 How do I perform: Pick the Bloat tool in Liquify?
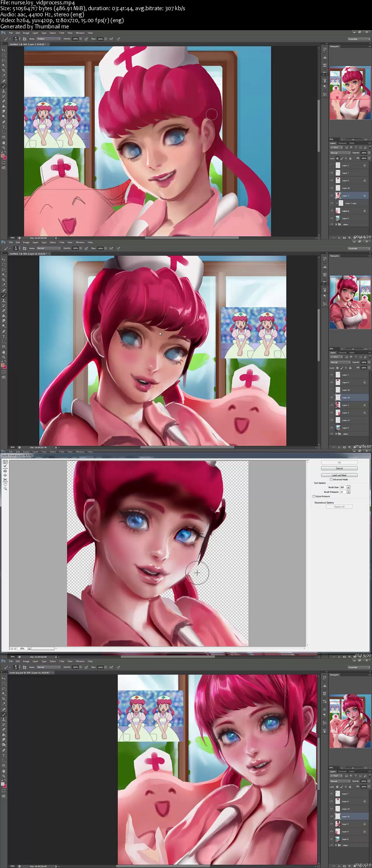(5, 475)
